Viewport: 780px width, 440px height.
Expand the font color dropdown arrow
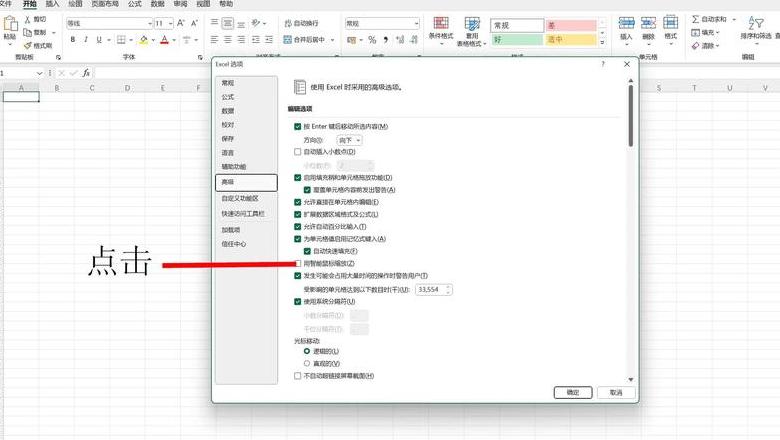coord(174,40)
